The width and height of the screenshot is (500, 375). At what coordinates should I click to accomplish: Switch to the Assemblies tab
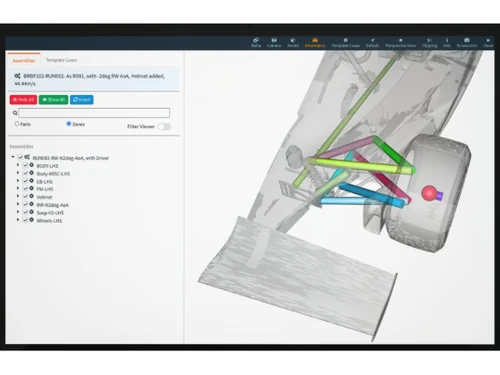coord(24,60)
